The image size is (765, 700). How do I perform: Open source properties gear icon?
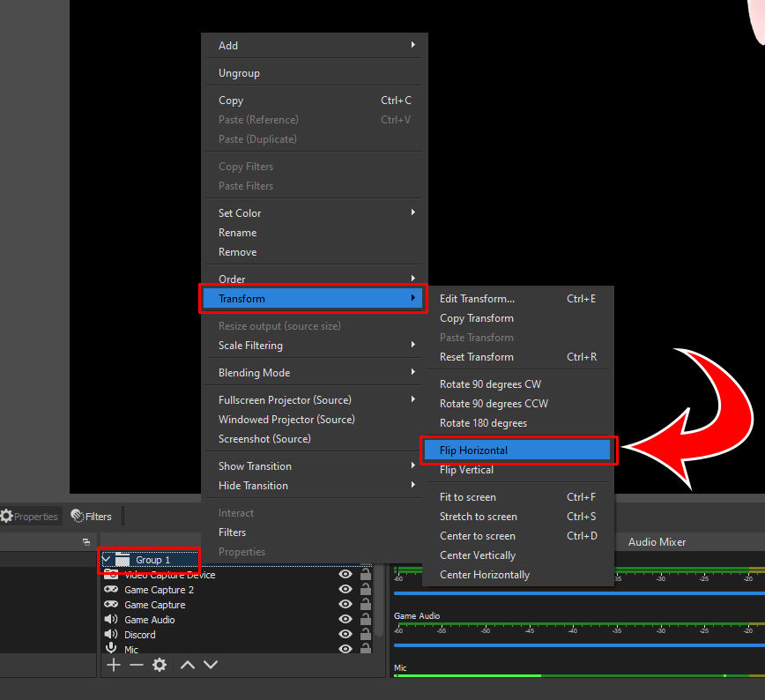(x=160, y=665)
